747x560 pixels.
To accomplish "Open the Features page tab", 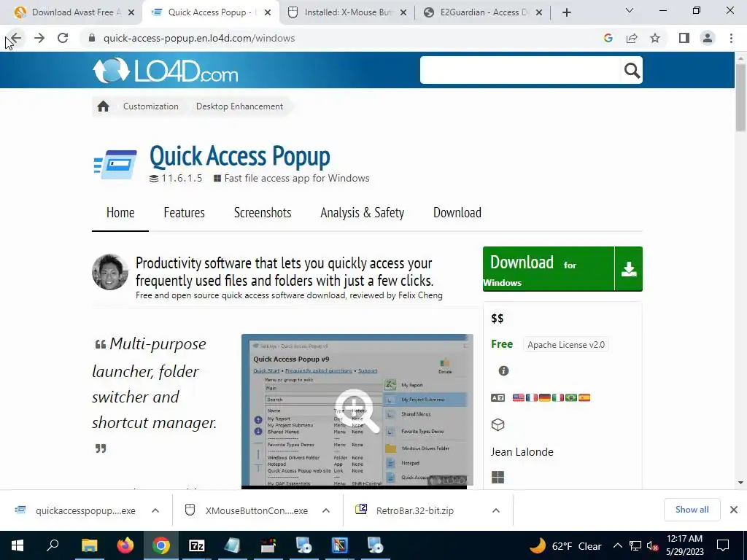I will (184, 212).
